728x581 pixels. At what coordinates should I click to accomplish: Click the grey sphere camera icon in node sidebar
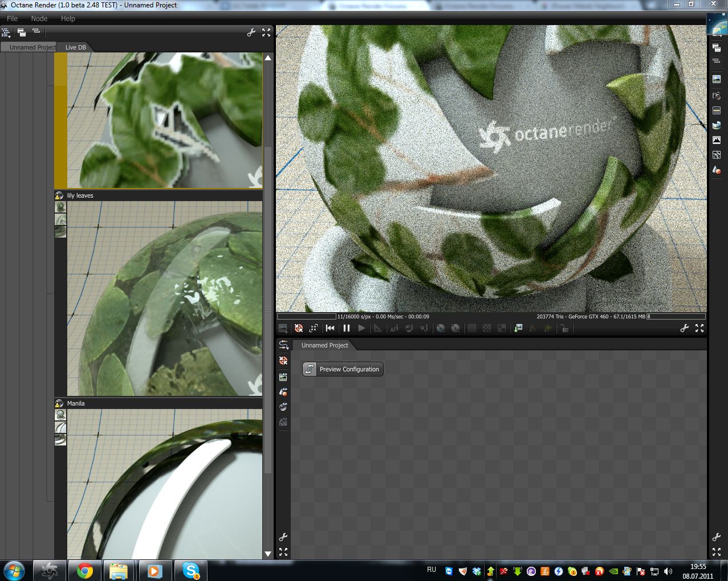pos(283,407)
